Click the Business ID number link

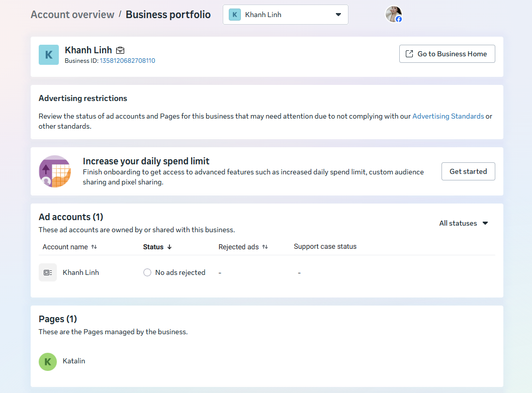pyautogui.click(x=127, y=61)
